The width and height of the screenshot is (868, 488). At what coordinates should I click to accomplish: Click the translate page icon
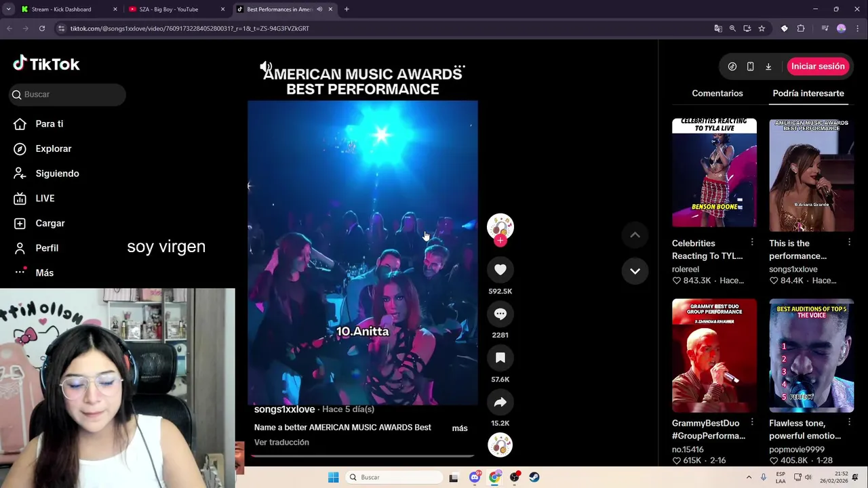[718, 28]
